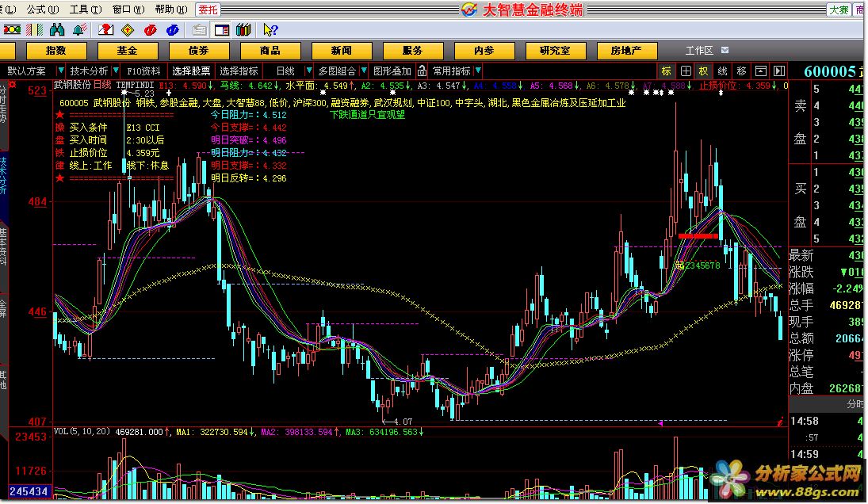Click stock code 600005 in the header

tap(829, 71)
